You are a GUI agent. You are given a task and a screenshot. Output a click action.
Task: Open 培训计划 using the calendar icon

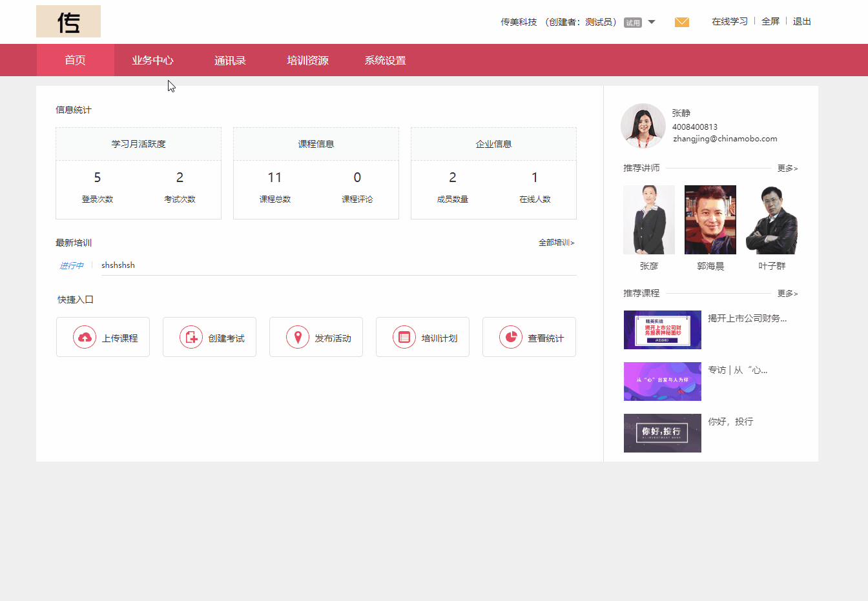coord(404,336)
